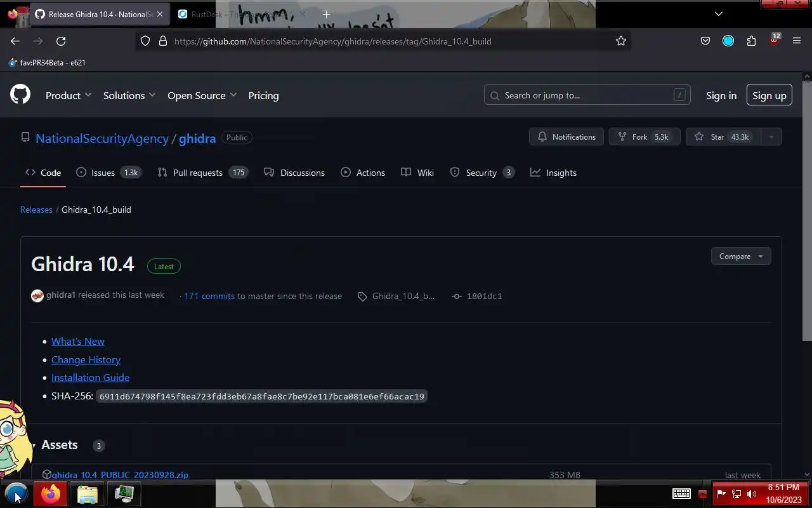Go back to the previous page
Viewport: 812px width, 508px height.
point(15,41)
